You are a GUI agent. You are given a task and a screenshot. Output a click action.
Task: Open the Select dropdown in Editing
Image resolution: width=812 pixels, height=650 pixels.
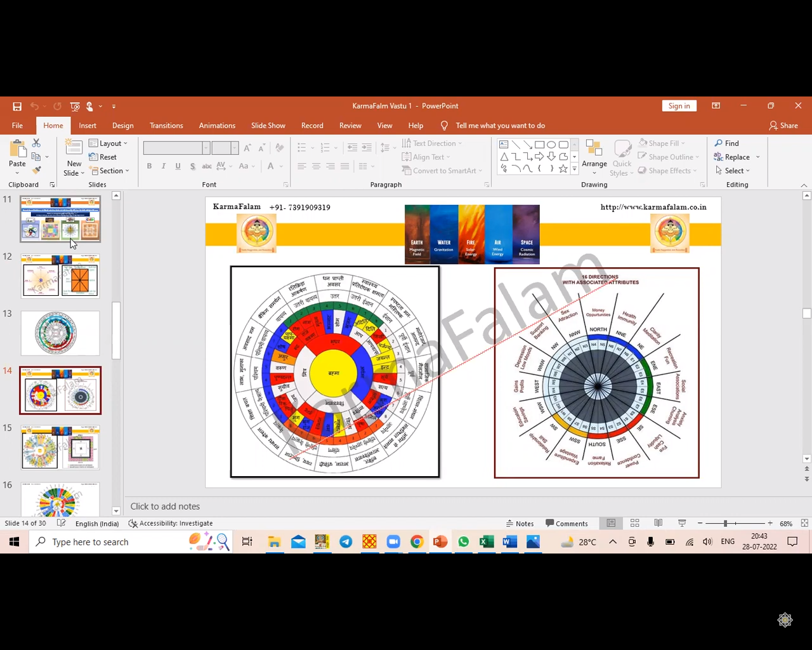[x=733, y=171]
